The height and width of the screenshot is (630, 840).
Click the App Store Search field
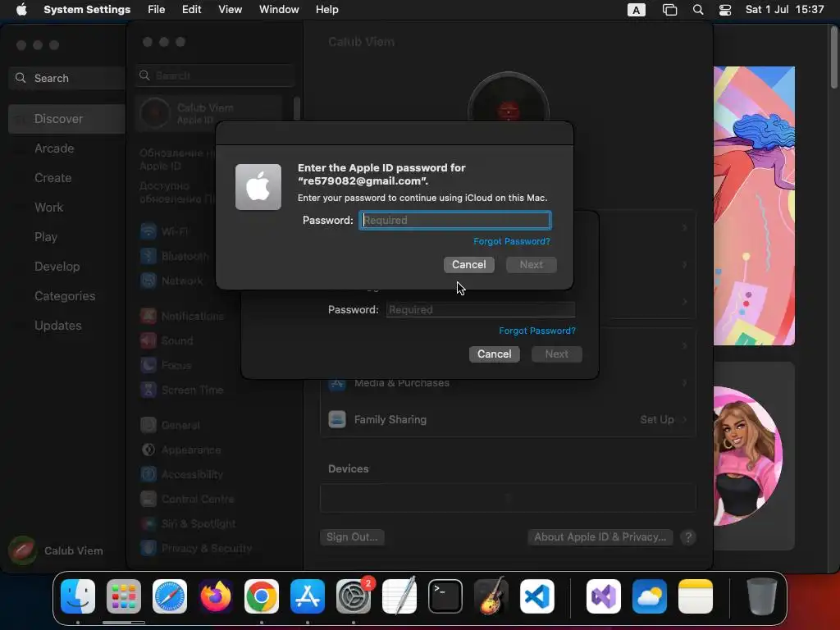[x=67, y=78]
